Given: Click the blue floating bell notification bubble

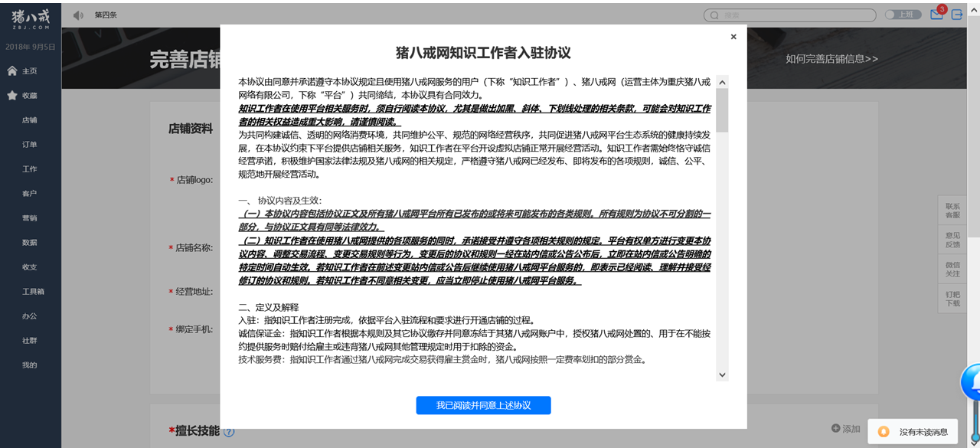Looking at the screenshot, I should coord(971,381).
